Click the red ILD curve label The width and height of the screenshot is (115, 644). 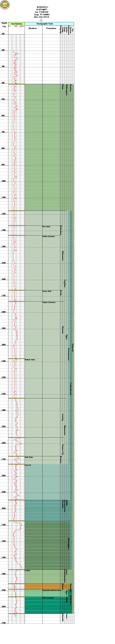[16, 26]
